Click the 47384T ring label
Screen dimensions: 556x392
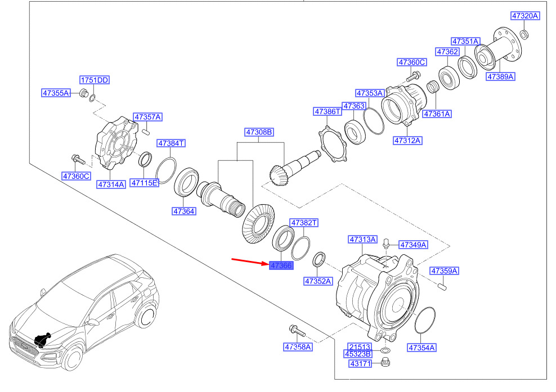(171, 143)
